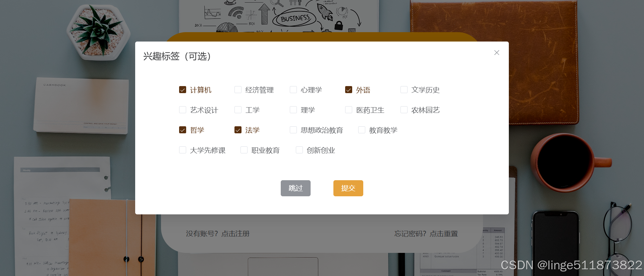Tick the 经济管理 checkbox
The image size is (644, 276).
pos(238,90)
